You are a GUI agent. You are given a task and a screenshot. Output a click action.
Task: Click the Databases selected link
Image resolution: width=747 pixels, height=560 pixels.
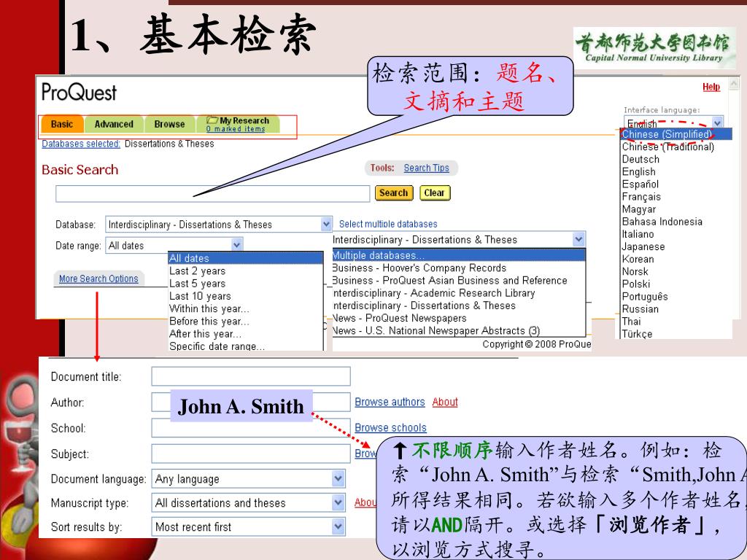point(81,144)
